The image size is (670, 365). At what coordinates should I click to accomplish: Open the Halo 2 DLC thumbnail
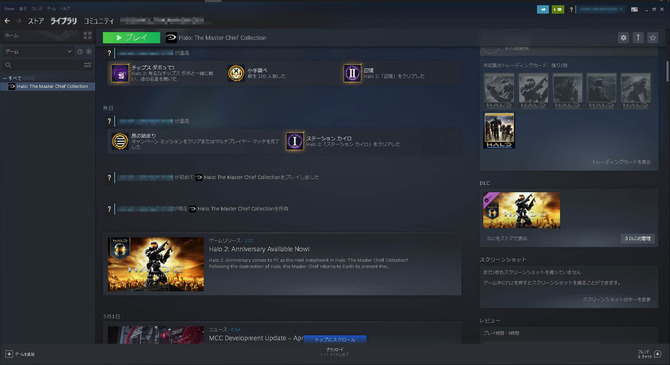[x=521, y=210]
